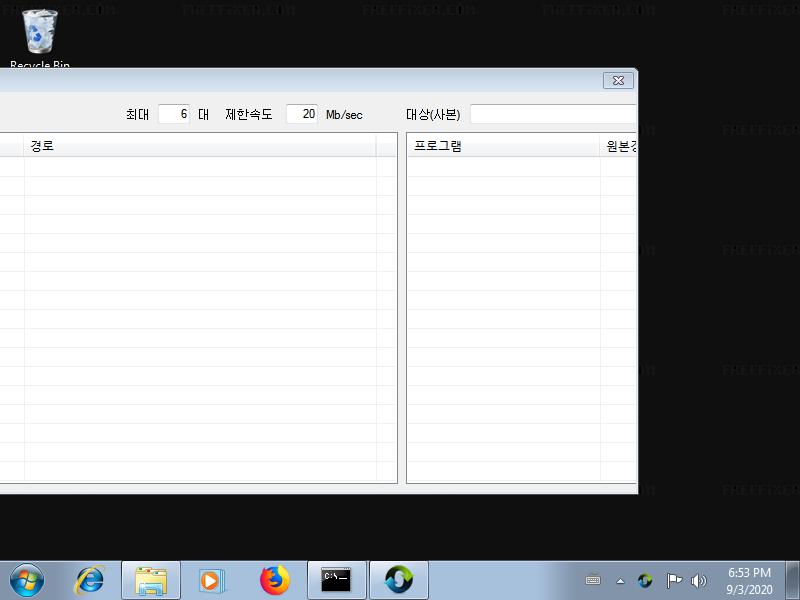Switch to the Command Prompt taskbar window
This screenshot has width=800, height=600.
[x=337, y=580]
